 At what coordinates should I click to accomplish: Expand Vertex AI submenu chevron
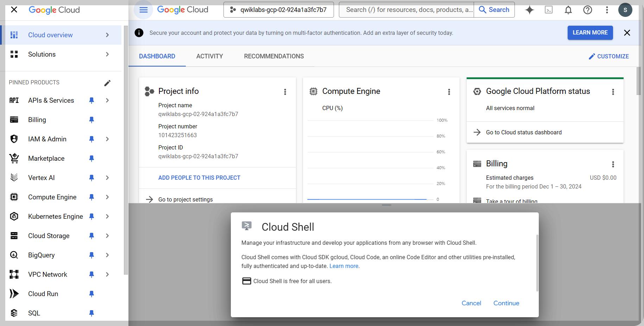[107, 178]
